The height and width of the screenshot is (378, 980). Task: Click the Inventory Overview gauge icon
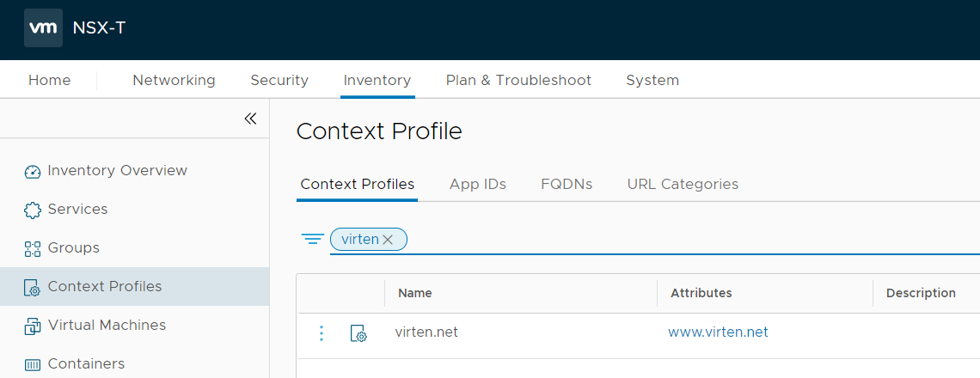pyautogui.click(x=33, y=171)
